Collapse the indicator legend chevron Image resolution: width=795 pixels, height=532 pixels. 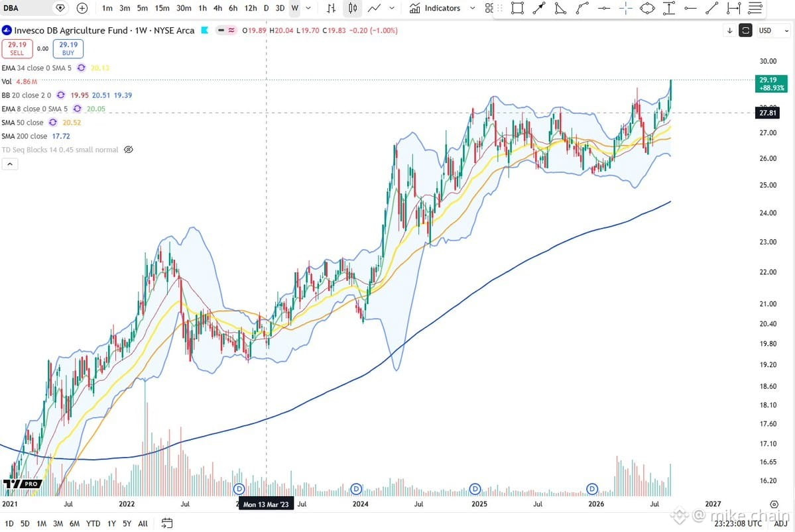[10, 164]
